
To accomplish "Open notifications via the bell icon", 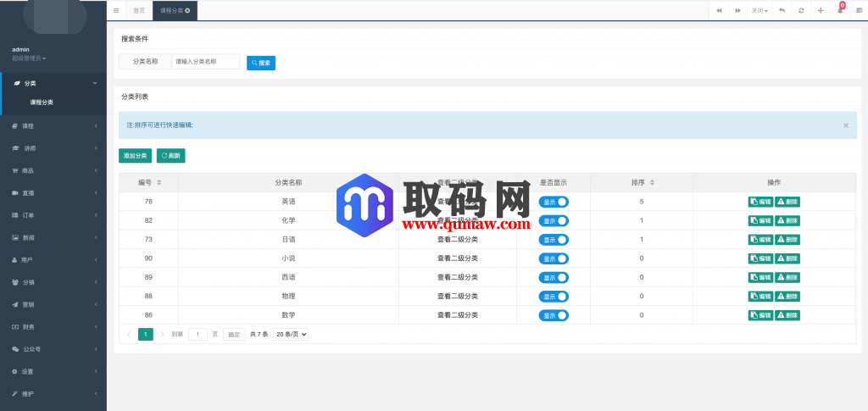I will click(x=840, y=10).
